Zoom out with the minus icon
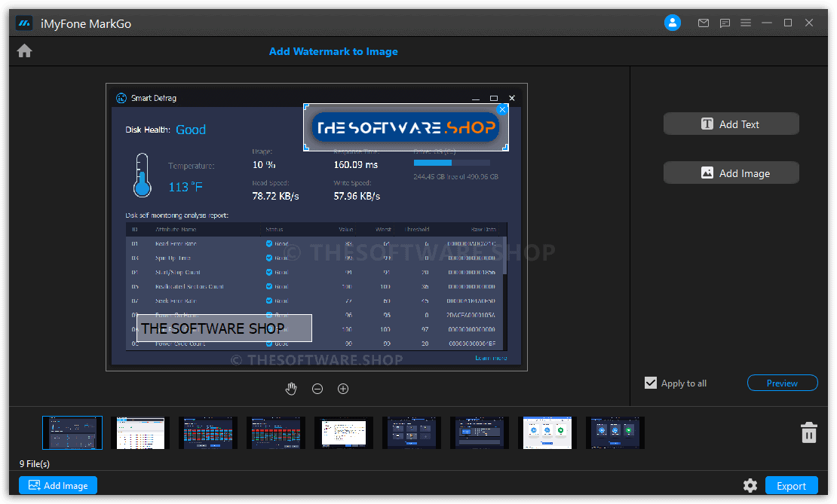Screen dimensions: 837x504 point(317,389)
